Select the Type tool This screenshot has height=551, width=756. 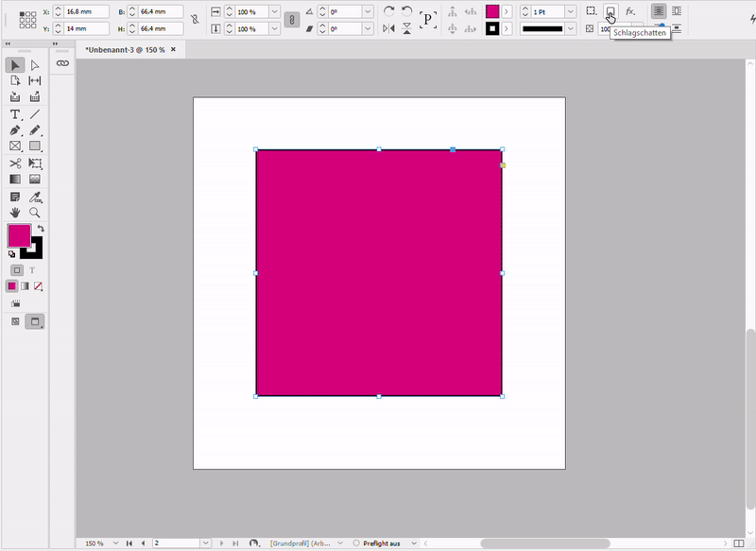tap(15, 114)
